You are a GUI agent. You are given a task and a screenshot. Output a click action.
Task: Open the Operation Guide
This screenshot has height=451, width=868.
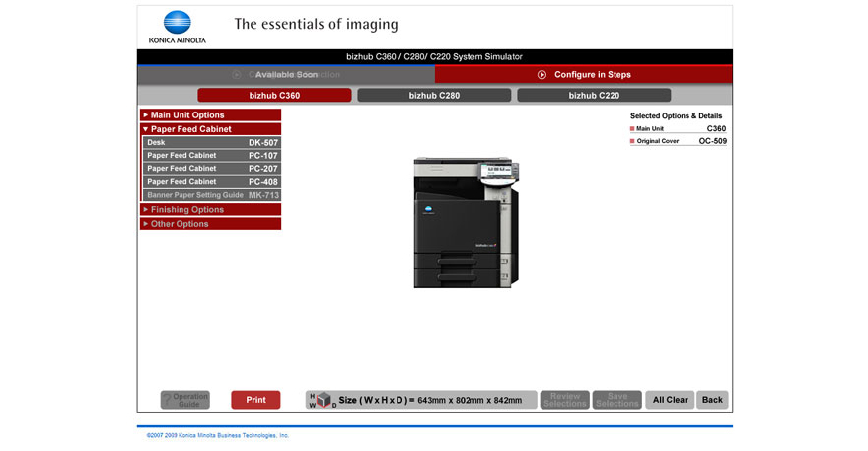click(185, 400)
